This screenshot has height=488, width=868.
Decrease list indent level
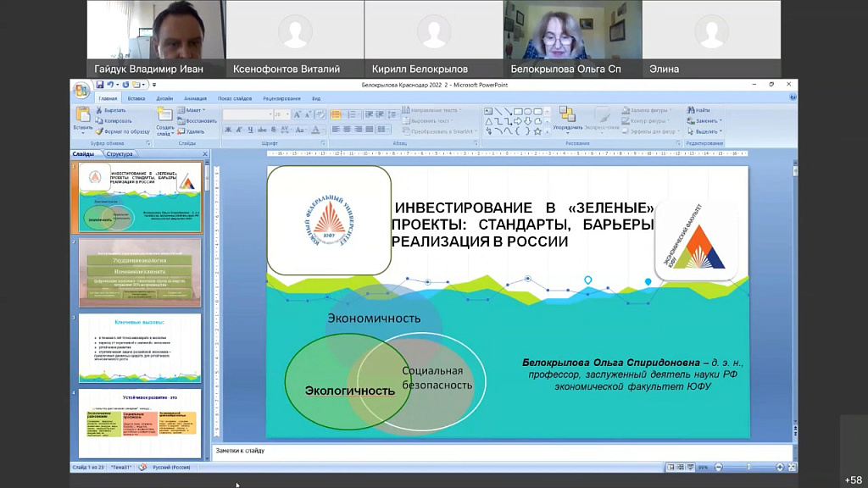point(369,114)
